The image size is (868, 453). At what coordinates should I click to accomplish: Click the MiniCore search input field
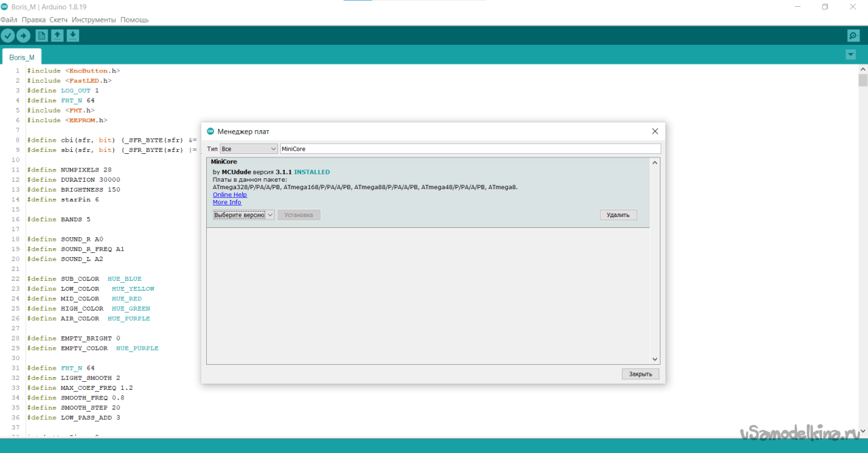coord(469,149)
